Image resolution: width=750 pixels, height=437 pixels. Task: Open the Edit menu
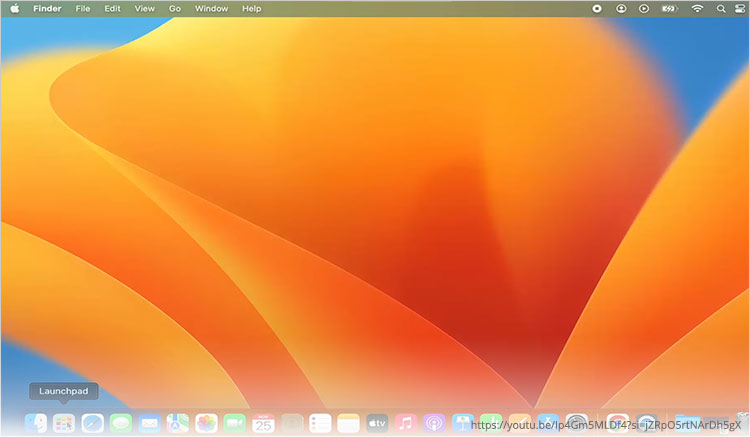(112, 9)
